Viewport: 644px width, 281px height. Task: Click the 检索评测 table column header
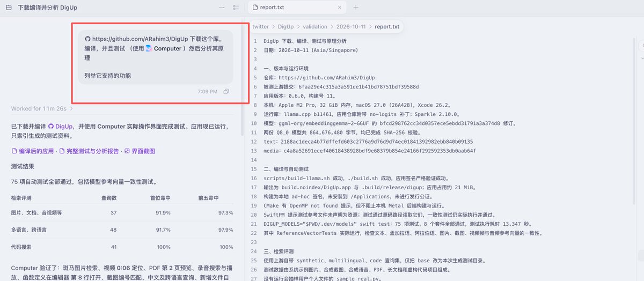pyautogui.click(x=23, y=198)
